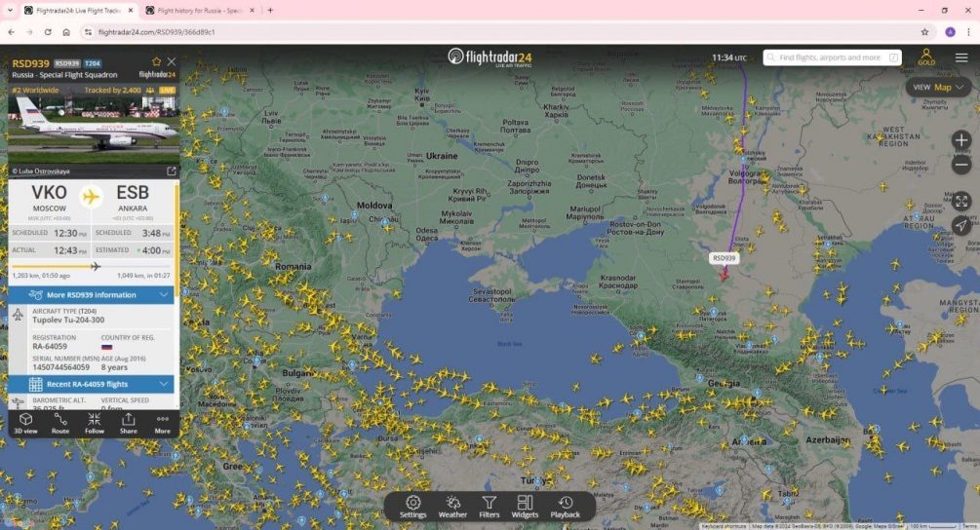Share this flight
Image resolution: width=980 pixels, height=530 pixels.
[128, 423]
